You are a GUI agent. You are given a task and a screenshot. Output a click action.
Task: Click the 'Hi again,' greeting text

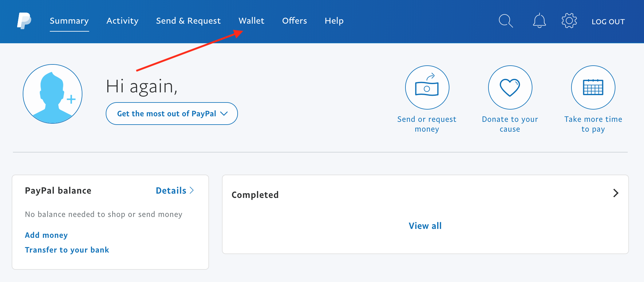tap(142, 86)
